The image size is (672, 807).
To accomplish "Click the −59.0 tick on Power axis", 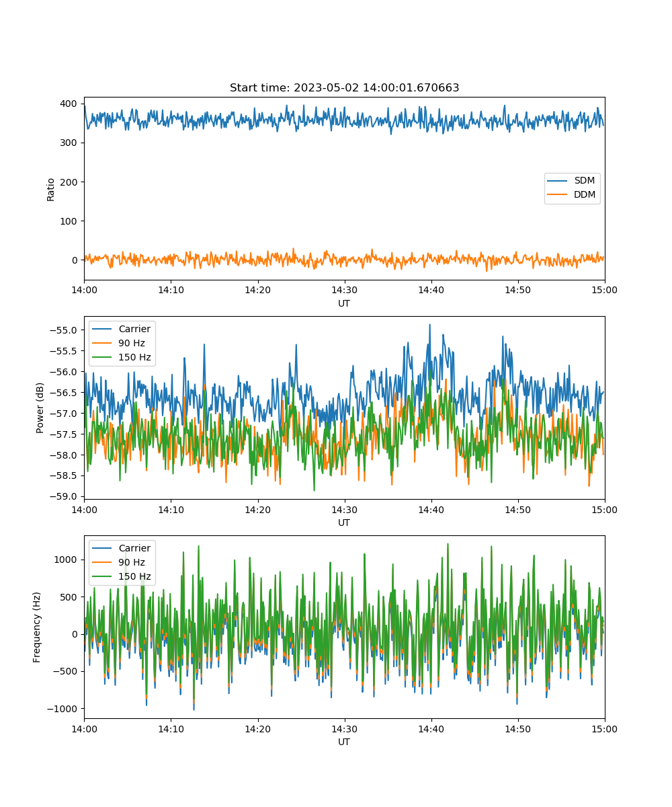I will click(x=65, y=496).
